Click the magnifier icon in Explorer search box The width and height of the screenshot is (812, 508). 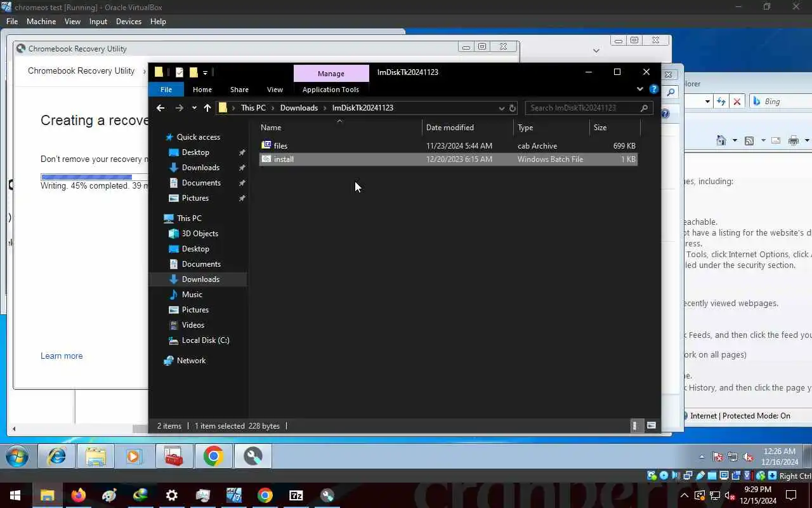(x=644, y=108)
